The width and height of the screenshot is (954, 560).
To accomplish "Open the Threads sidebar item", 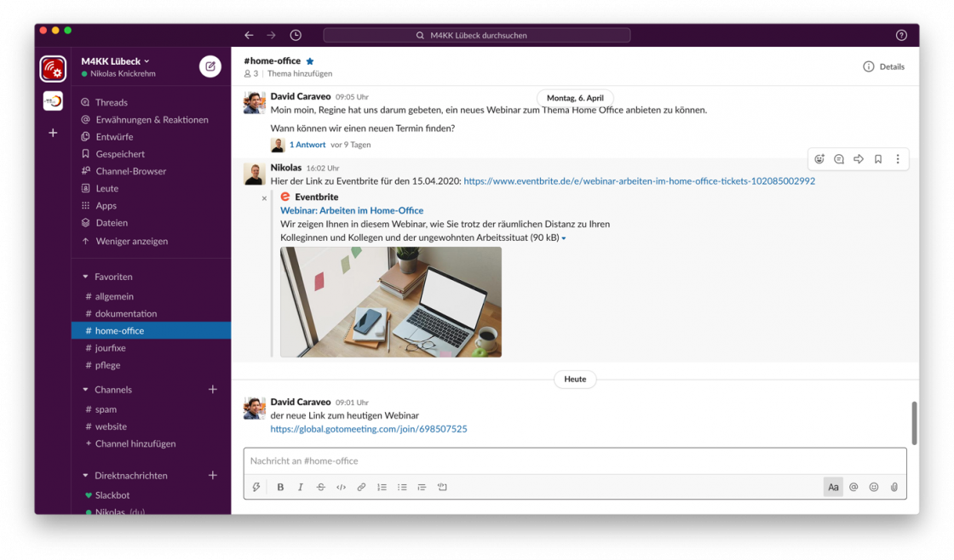I will coord(111,102).
